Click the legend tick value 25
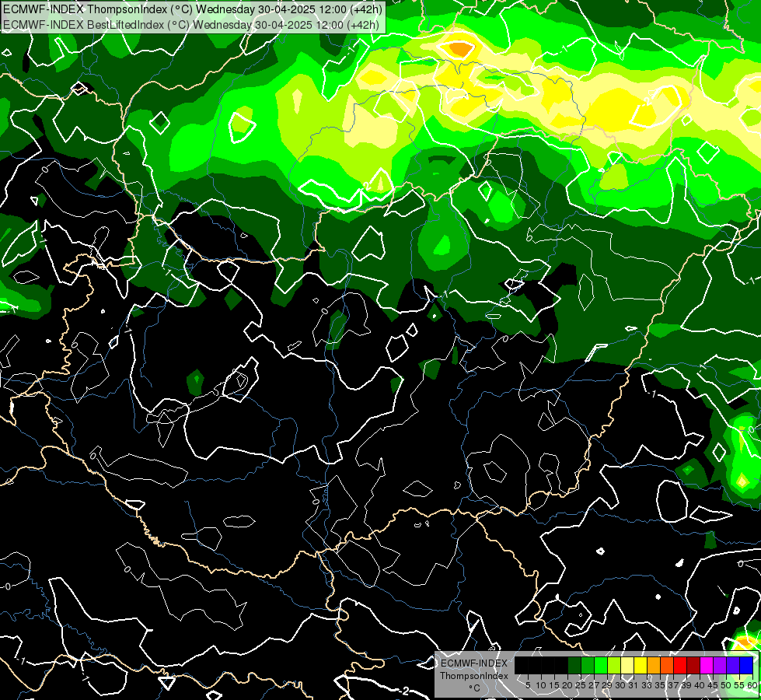The image size is (761, 700). [581, 685]
